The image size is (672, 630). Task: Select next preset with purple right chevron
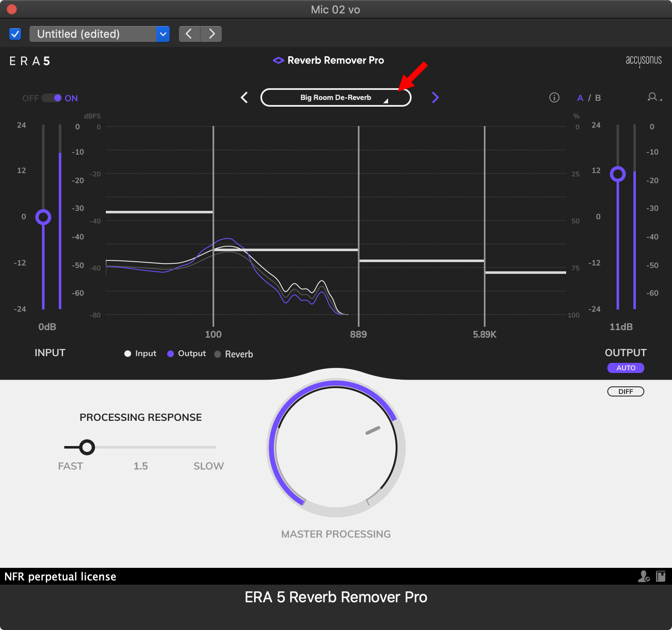pyautogui.click(x=435, y=97)
